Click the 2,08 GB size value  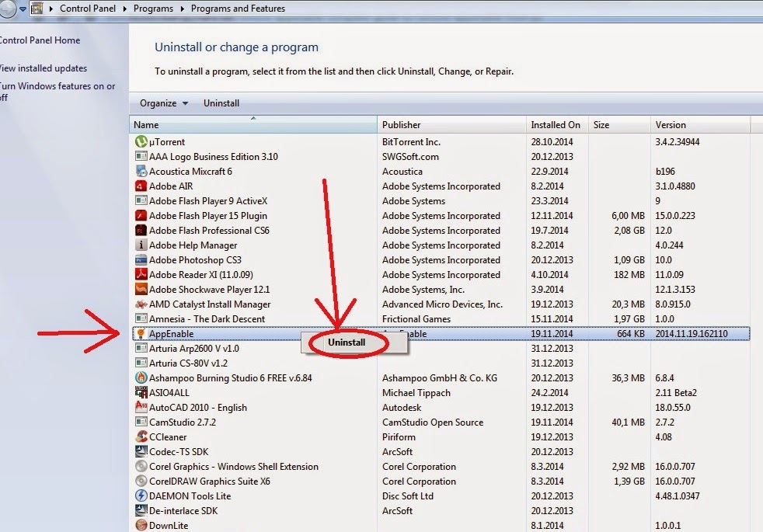(x=629, y=231)
